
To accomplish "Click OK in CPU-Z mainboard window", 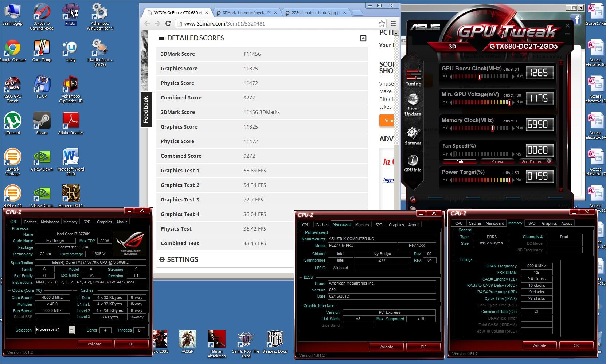I will (423, 347).
